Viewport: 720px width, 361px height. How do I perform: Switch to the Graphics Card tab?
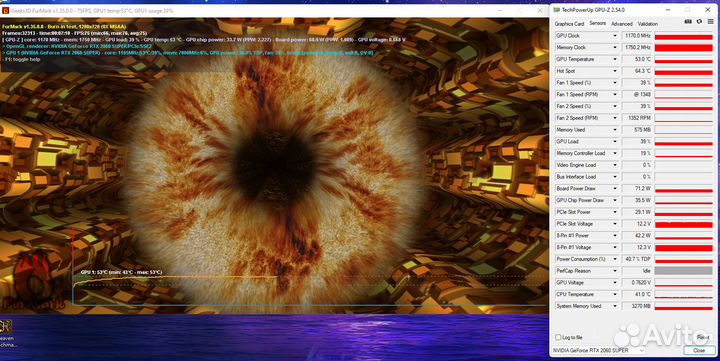(x=569, y=23)
